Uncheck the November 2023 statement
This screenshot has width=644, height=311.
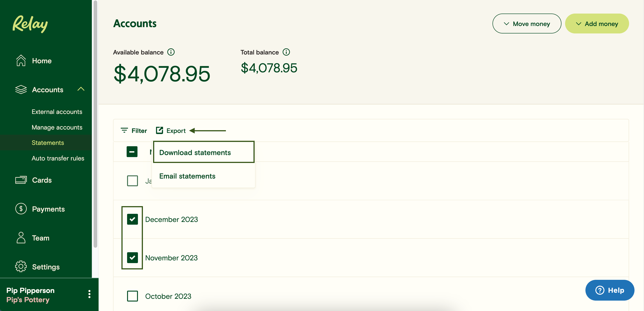click(132, 257)
